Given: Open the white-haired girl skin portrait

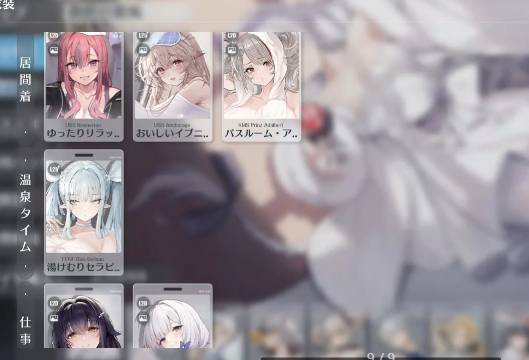Looking at the screenshot, I should [173, 321].
